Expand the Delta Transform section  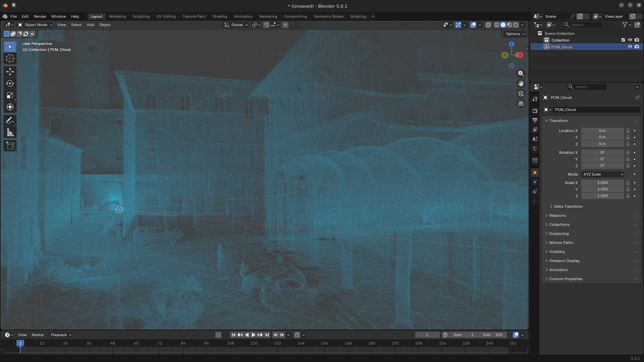(x=568, y=206)
